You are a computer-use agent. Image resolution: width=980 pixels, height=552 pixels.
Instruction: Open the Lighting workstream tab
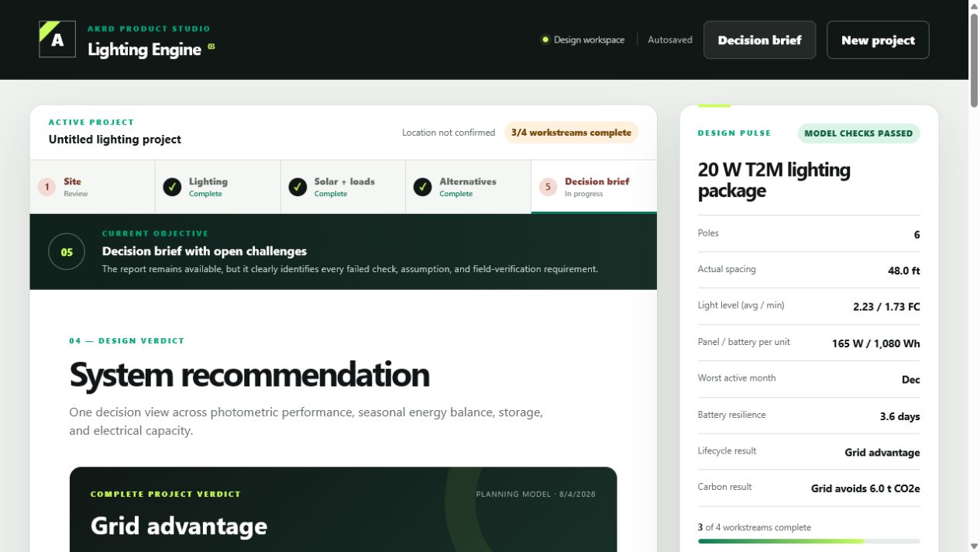218,187
